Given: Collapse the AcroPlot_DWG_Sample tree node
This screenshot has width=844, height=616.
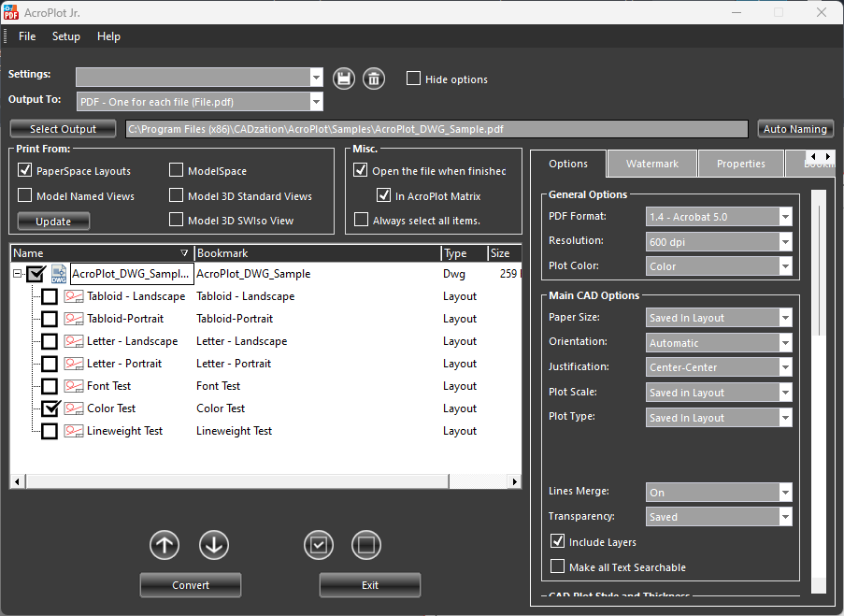Looking at the screenshot, I should point(17,274).
